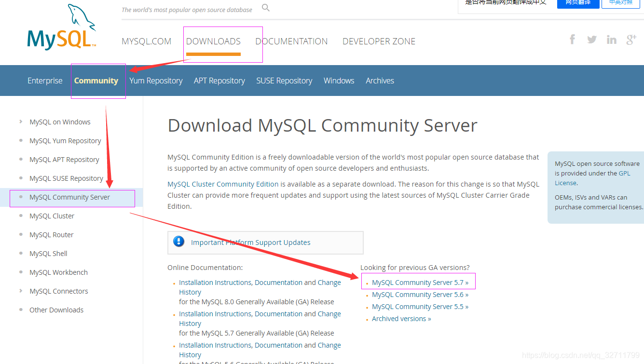Open the search magnifier icon
The width and height of the screenshot is (644, 364).
[266, 8]
